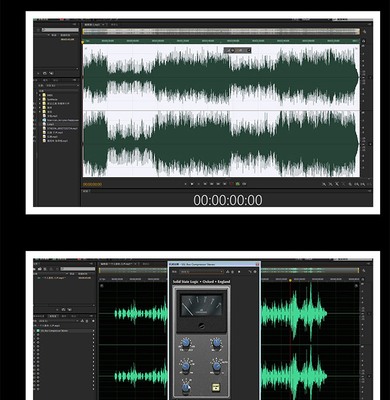Open the preset dropdown in compressor window
The height and width of the screenshot is (400, 390).
point(201,272)
